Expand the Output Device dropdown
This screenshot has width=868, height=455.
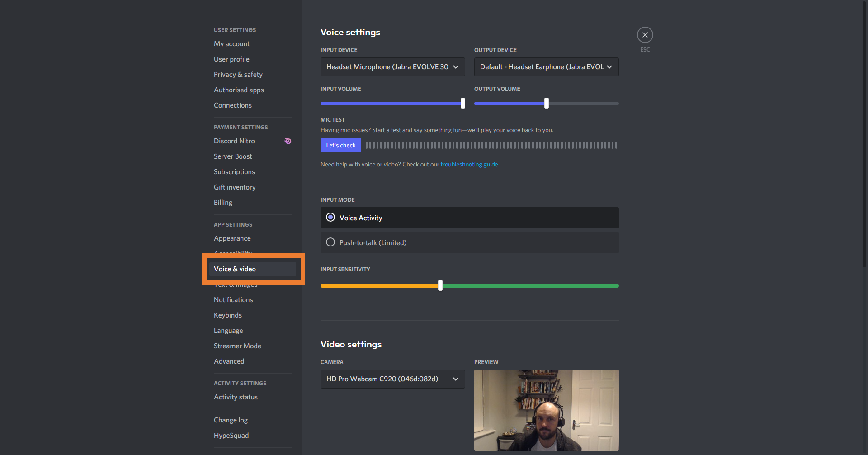[x=546, y=67]
